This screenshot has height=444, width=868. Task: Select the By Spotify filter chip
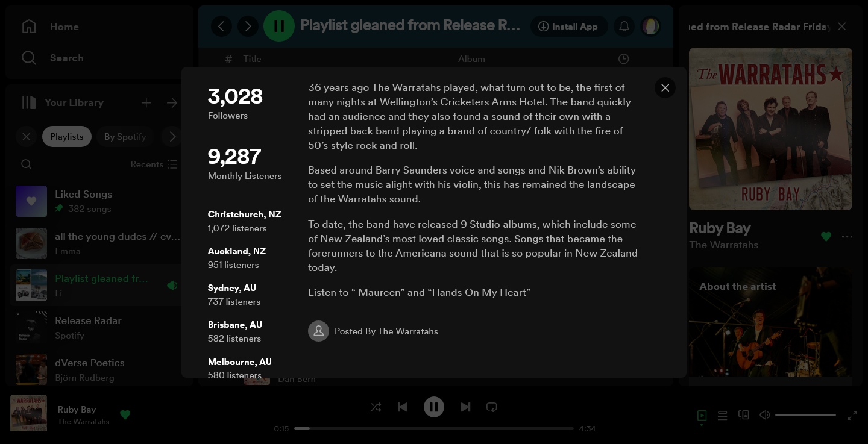click(x=125, y=137)
